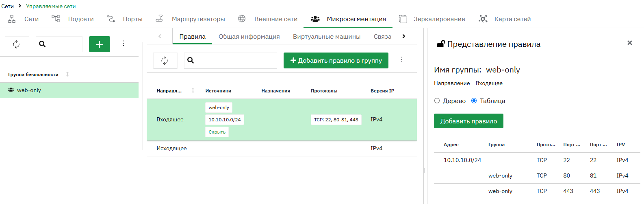Open the Зеркалирование tab

tap(432, 19)
